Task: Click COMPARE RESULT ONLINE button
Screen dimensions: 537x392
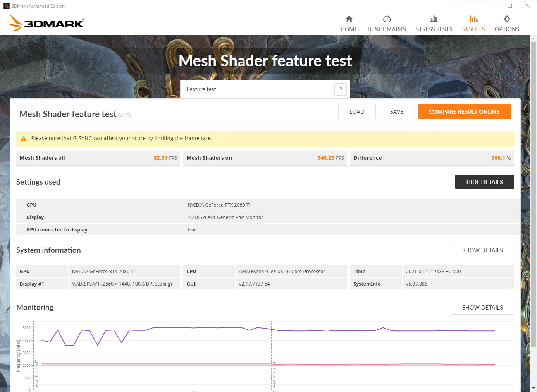Action: [464, 111]
